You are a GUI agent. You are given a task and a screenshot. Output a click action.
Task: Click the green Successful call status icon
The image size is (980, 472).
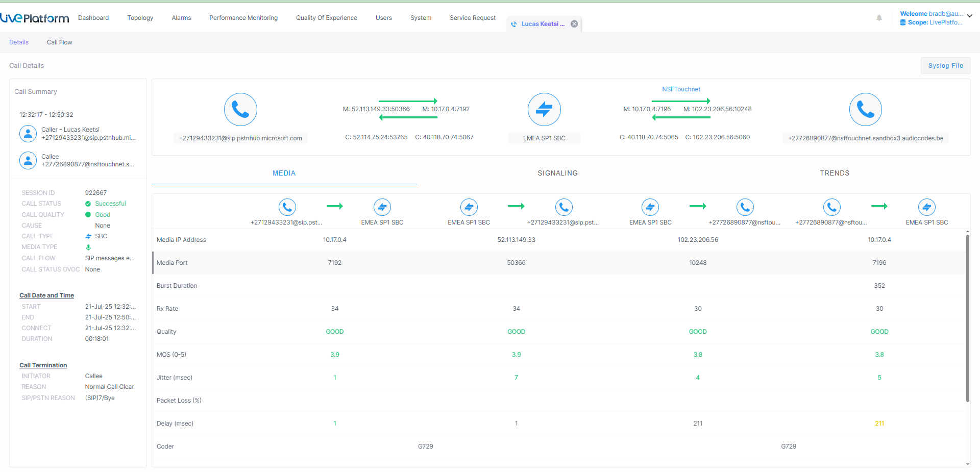(x=88, y=204)
